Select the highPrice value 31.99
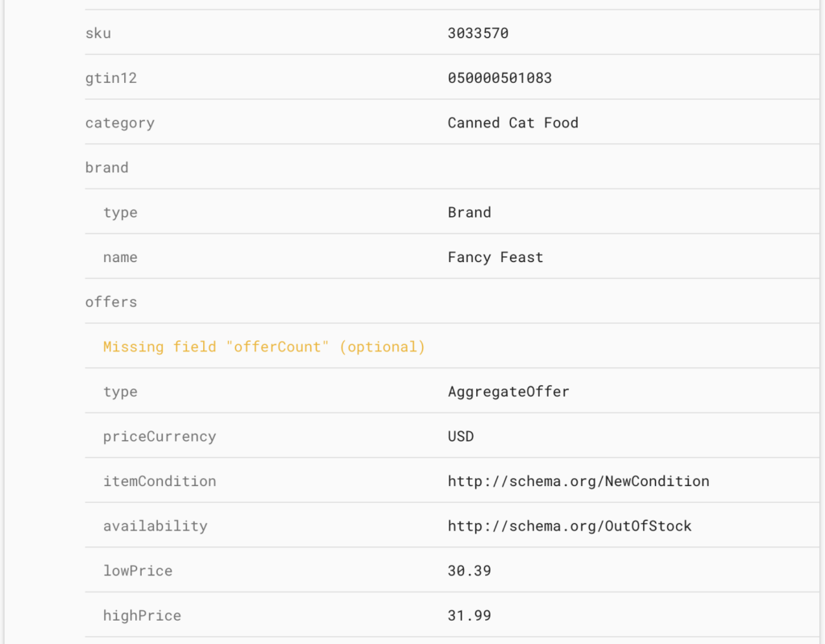Screen dimensions: 825x644 pos(470,616)
